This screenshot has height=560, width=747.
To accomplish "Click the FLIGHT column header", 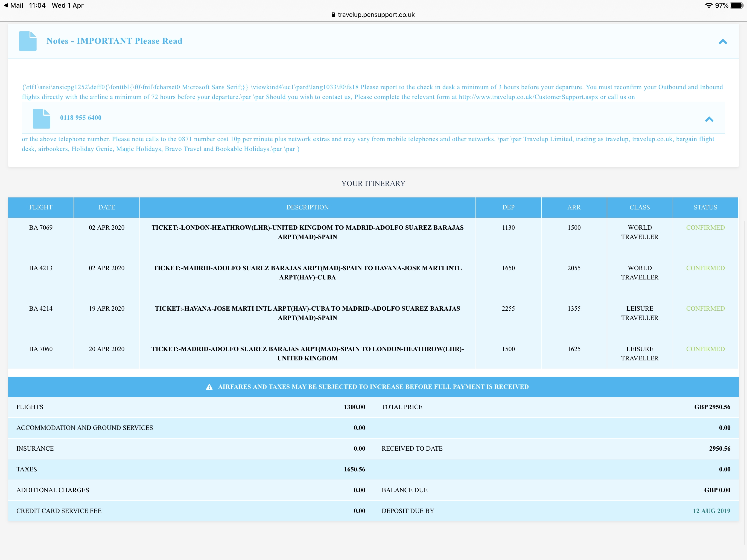I will [40, 207].
